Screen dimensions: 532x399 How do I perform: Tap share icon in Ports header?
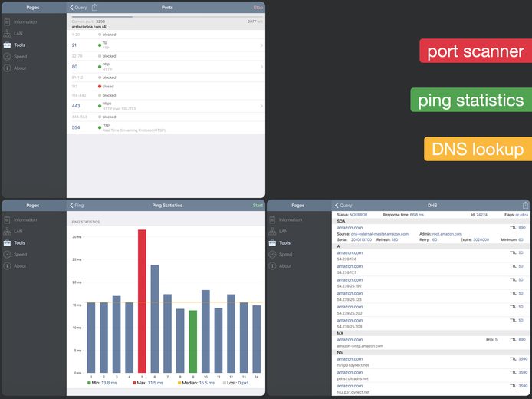point(94,7)
